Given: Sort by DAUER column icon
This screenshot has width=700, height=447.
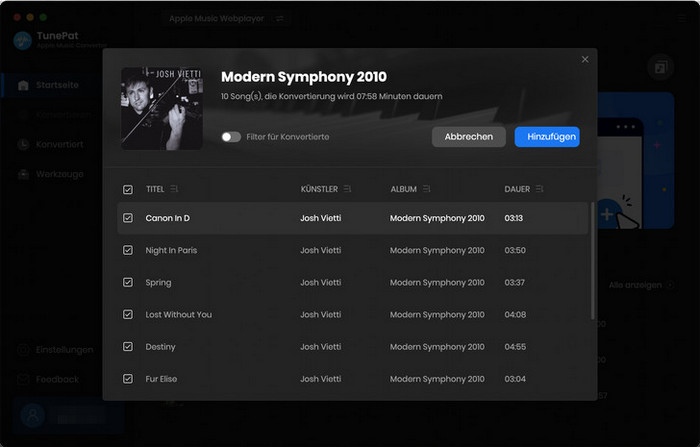Looking at the screenshot, I should click(x=539, y=189).
